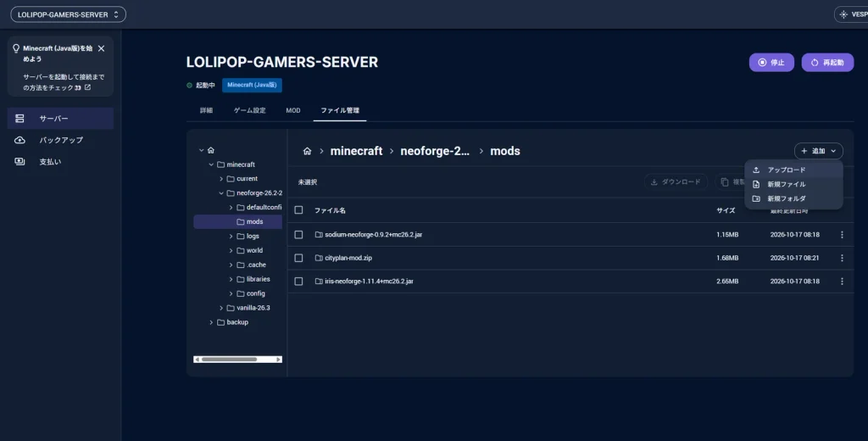
Task: Switch to the MOD tab
Action: point(293,111)
